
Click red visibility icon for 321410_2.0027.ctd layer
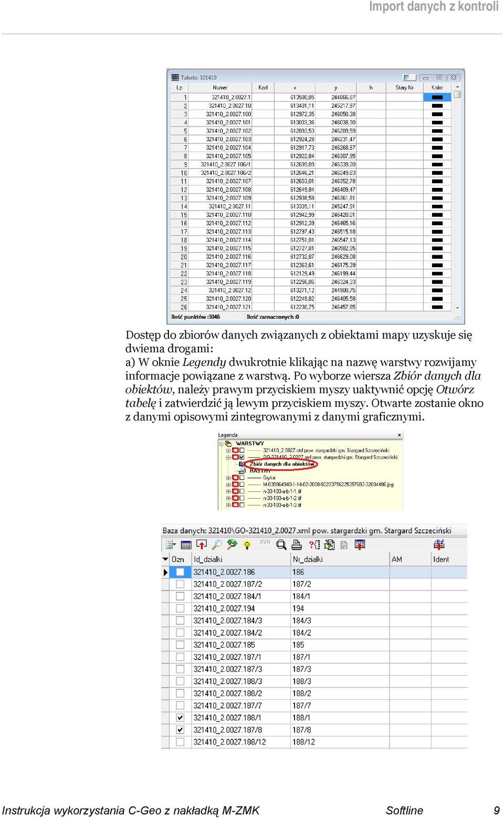point(236,450)
